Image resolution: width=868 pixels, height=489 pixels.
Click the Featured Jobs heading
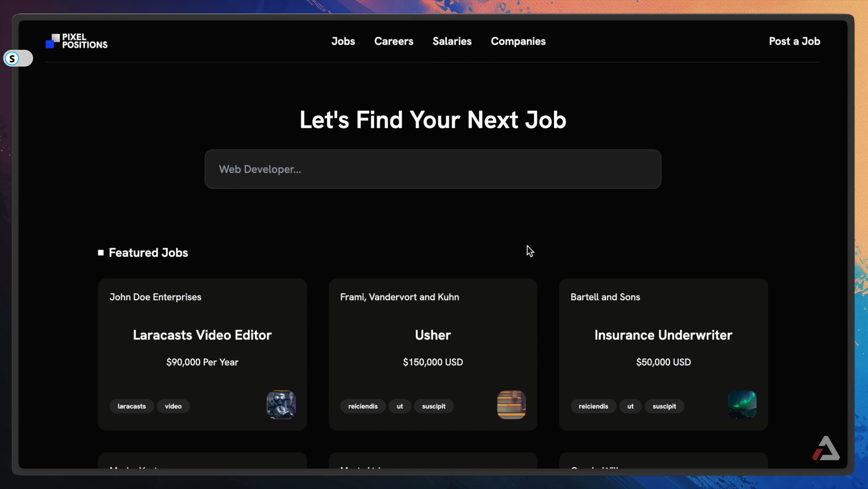tap(148, 253)
